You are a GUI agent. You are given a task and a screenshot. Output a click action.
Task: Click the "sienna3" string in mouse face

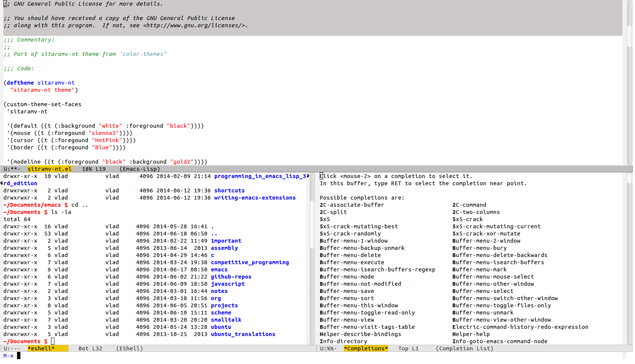click(104, 133)
